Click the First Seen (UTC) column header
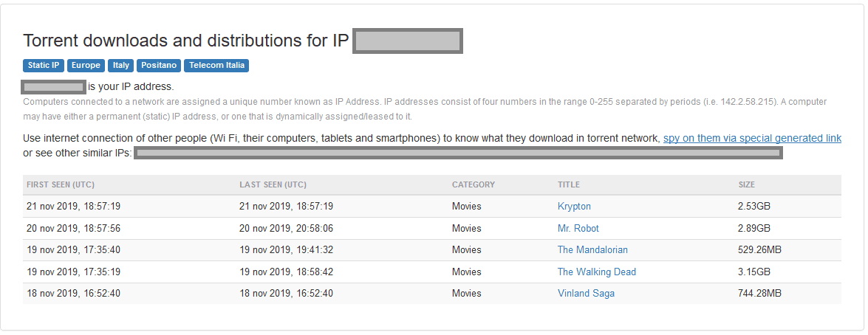Screen dimensions: 868x335 pyautogui.click(x=61, y=184)
